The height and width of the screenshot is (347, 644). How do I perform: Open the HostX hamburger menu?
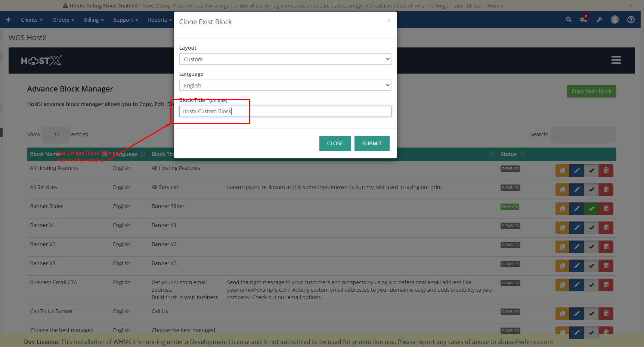(616, 60)
